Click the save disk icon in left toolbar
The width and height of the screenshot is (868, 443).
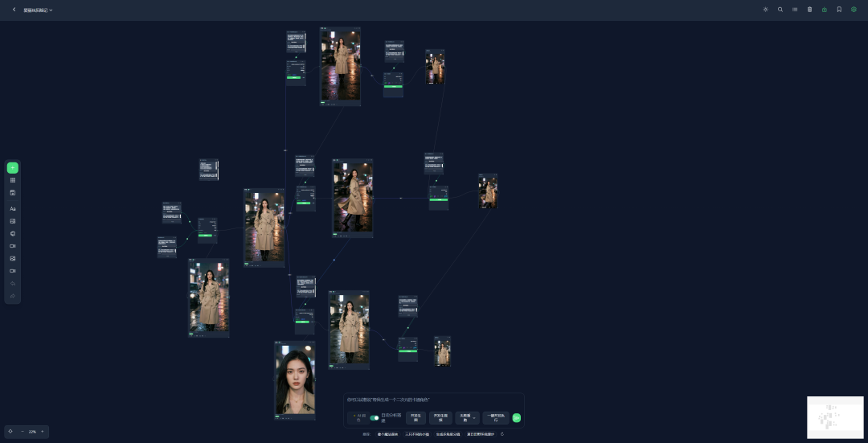(x=13, y=193)
